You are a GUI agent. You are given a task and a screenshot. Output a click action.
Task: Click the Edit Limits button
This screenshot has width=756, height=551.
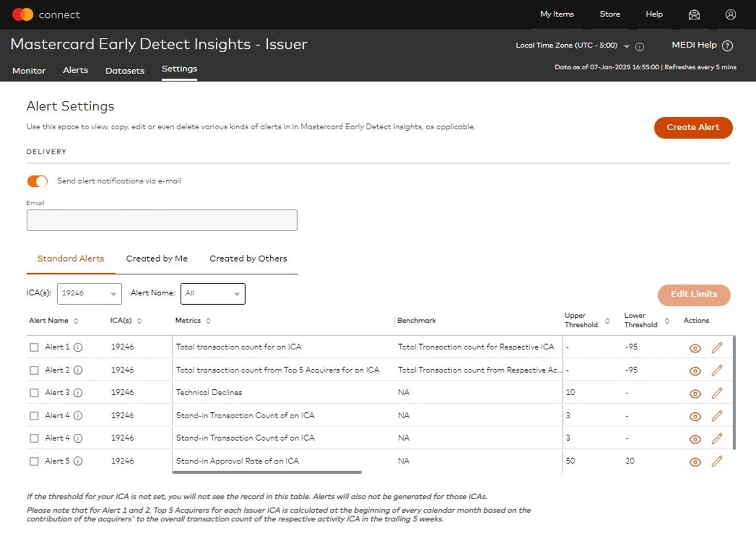click(x=694, y=295)
